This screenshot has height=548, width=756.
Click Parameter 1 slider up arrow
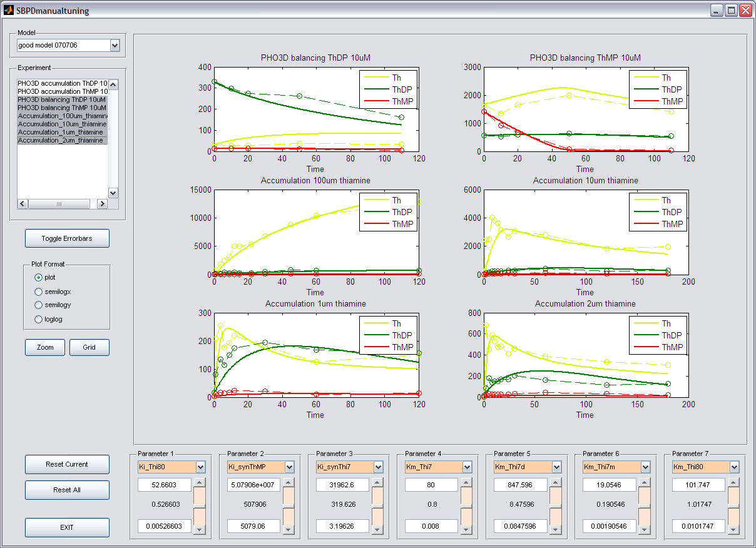pyautogui.click(x=199, y=482)
